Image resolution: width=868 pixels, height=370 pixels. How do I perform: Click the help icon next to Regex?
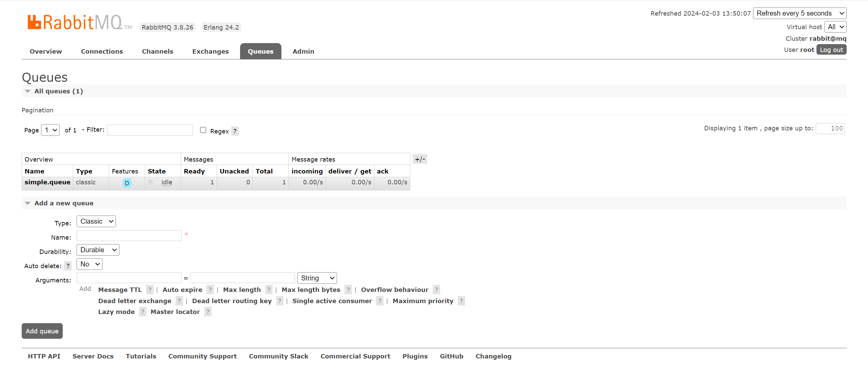click(x=235, y=131)
